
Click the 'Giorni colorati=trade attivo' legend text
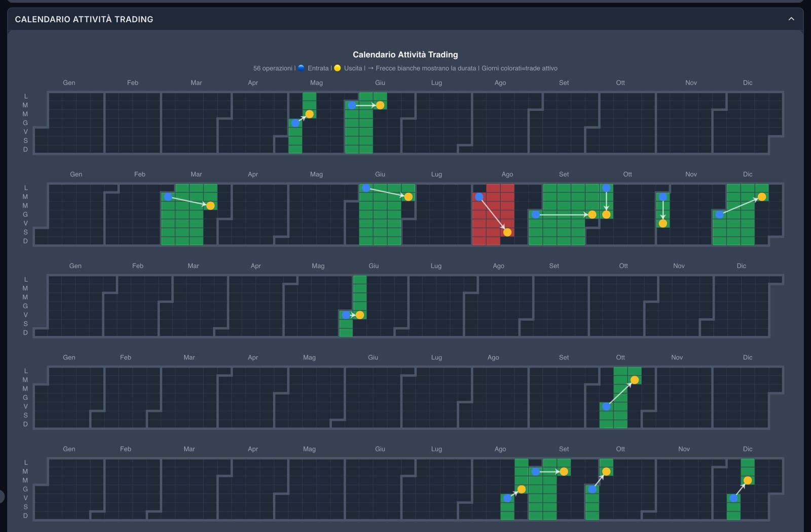(x=520, y=68)
